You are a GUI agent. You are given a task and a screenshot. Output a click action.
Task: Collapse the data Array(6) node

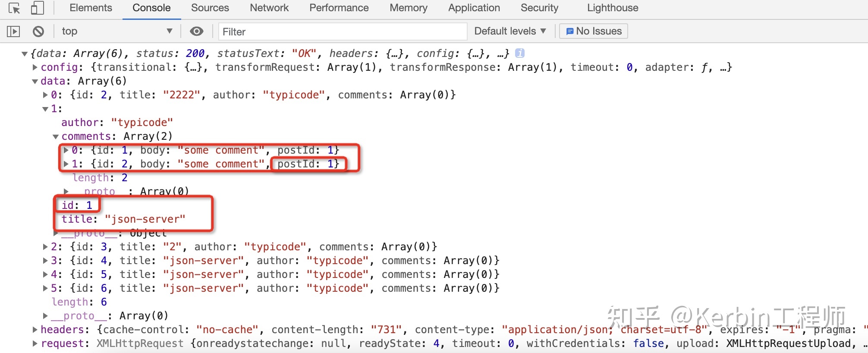[x=35, y=81]
